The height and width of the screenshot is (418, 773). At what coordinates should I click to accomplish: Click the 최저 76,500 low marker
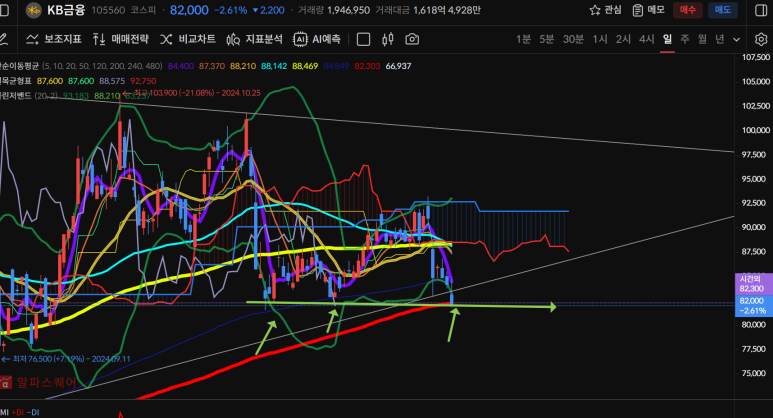pyautogui.click(x=66, y=359)
